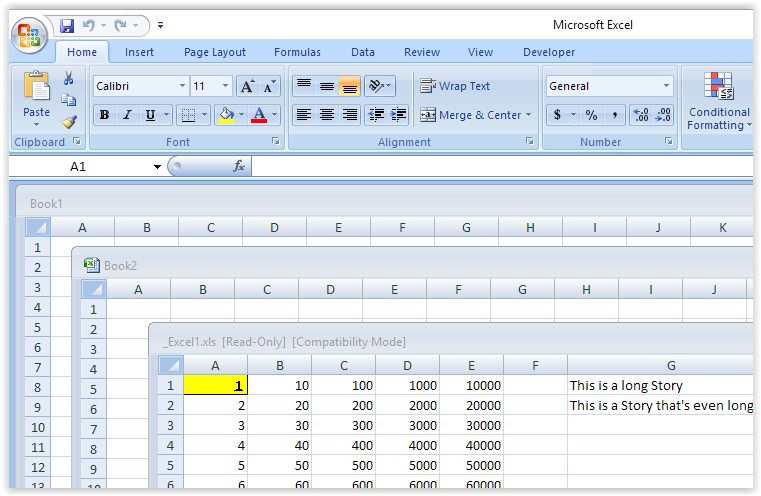Open Alignment dialog launcher
This screenshot has width=761, height=496.
(529, 141)
